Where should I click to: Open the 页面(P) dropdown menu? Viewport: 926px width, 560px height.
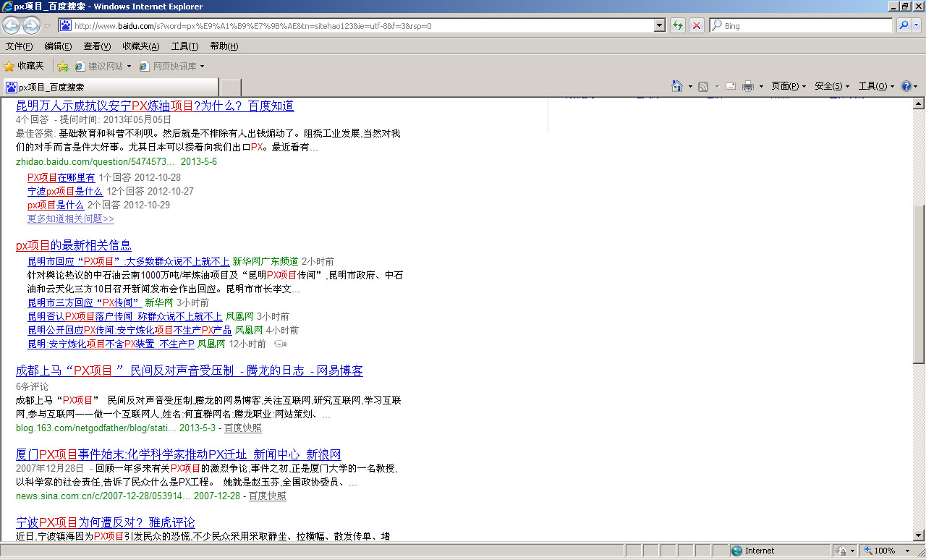[x=788, y=86]
